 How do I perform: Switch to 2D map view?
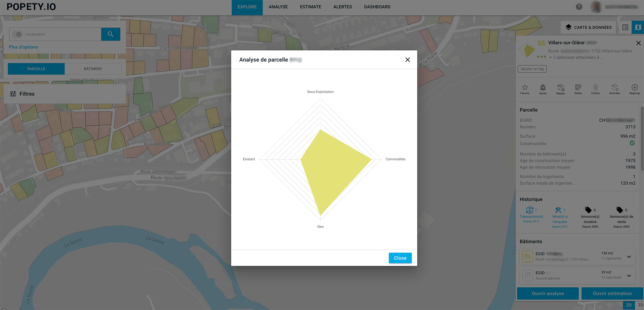point(629,305)
